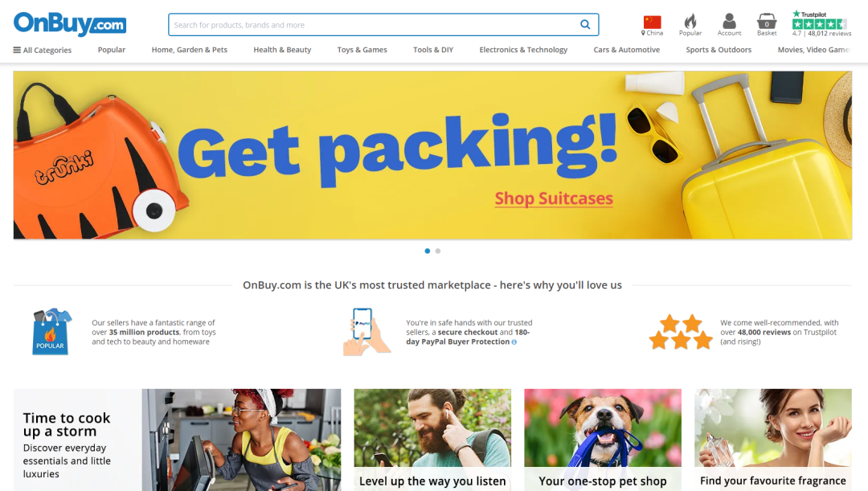Open 'Find your favourite fragrance' promo
The height and width of the screenshot is (491, 868).
coord(773,440)
